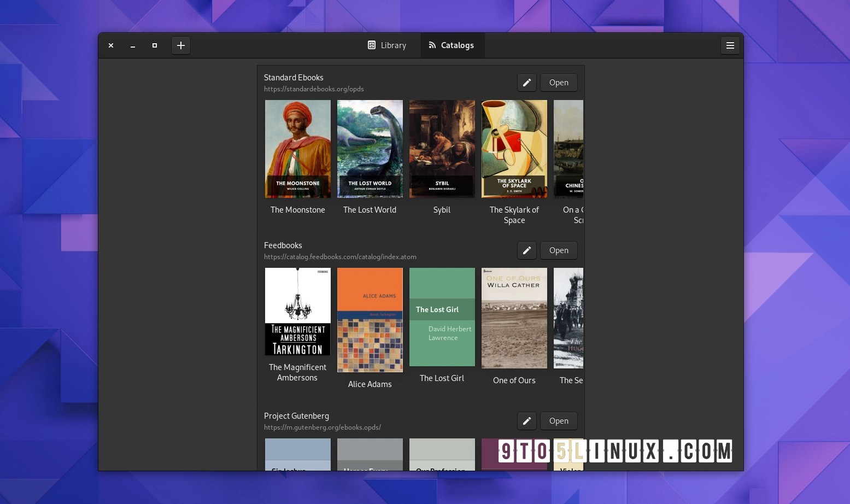Open the Project Gutenberg catalog

[x=559, y=421]
